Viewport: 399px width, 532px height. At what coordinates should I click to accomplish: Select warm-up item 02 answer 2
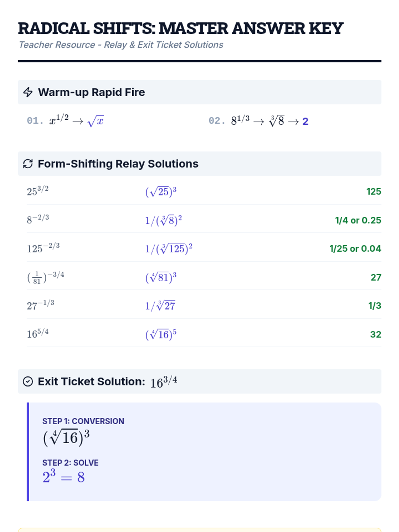click(x=305, y=121)
